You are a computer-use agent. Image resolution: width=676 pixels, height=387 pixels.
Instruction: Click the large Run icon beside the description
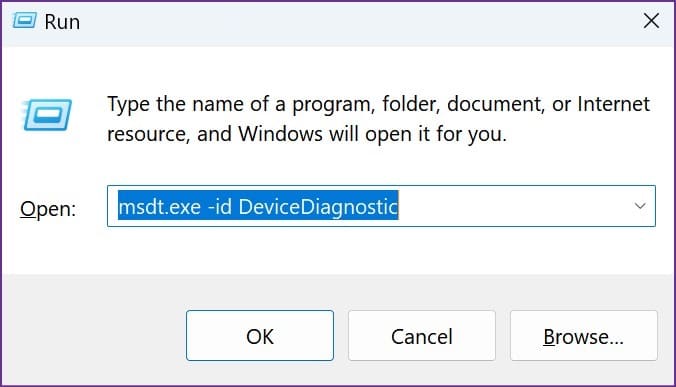47,115
